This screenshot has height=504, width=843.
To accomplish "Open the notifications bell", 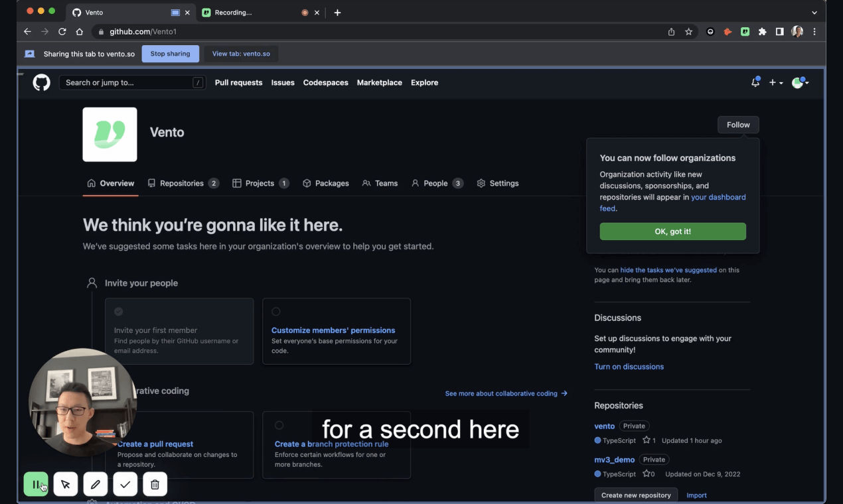I will 755,83.
